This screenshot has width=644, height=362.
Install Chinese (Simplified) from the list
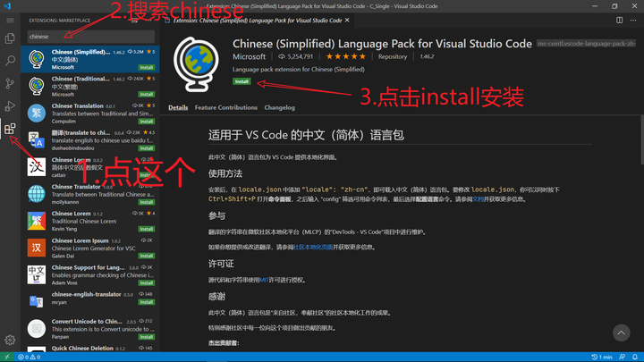click(146, 67)
